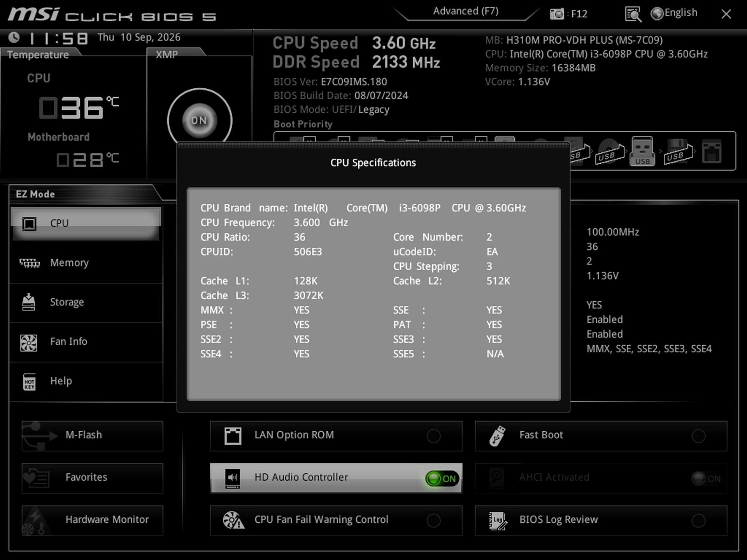
Task: Enable the Fast Boot option
Action: [x=698, y=436]
